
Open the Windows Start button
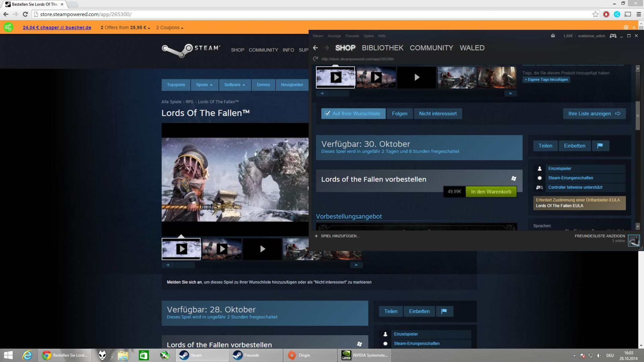(x=8, y=355)
